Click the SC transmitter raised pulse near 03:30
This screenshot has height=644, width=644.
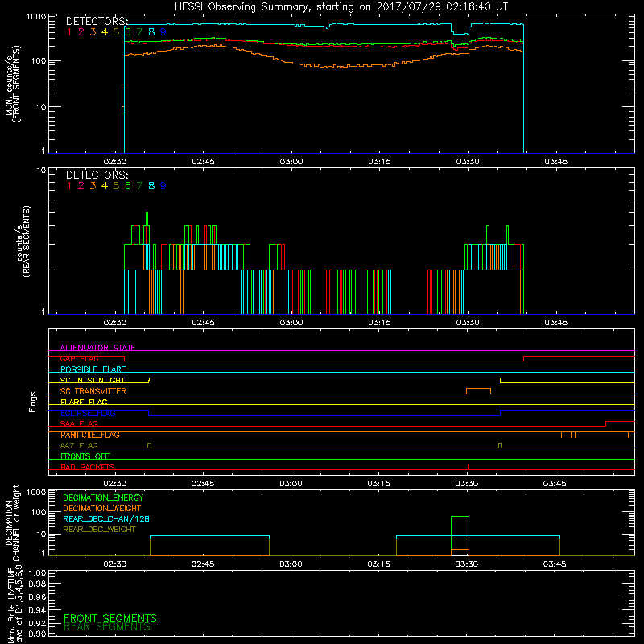478,390
